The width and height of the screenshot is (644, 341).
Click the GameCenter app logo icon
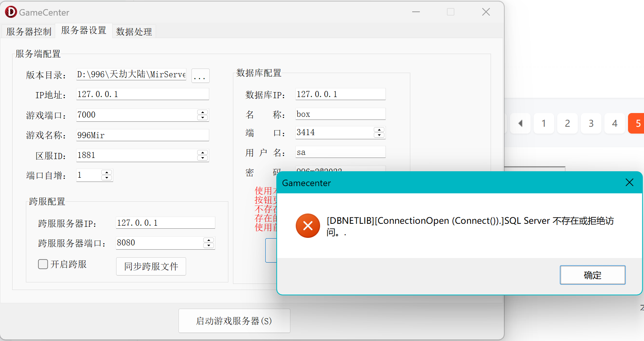click(11, 12)
